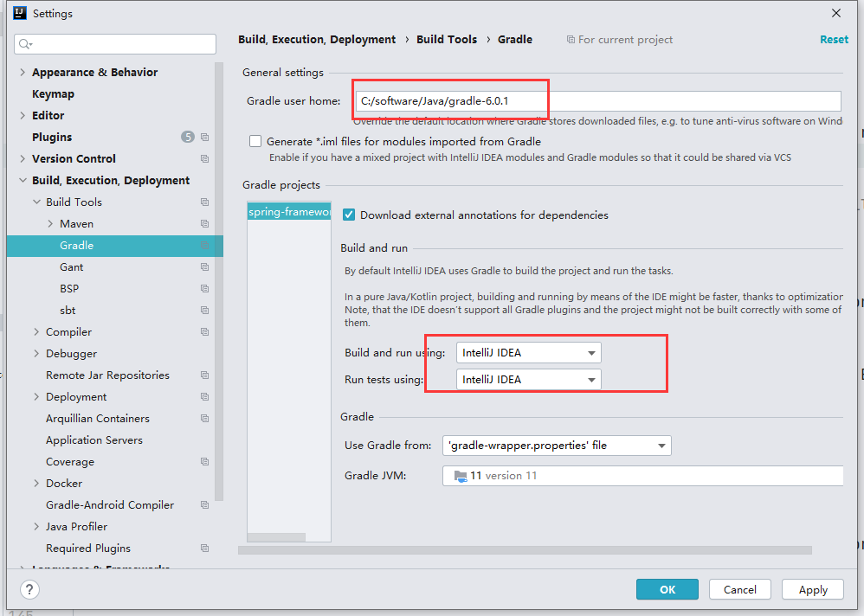864x616 pixels.
Task: Open the 'Use Gradle from' dropdown
Action: (556, 446)
